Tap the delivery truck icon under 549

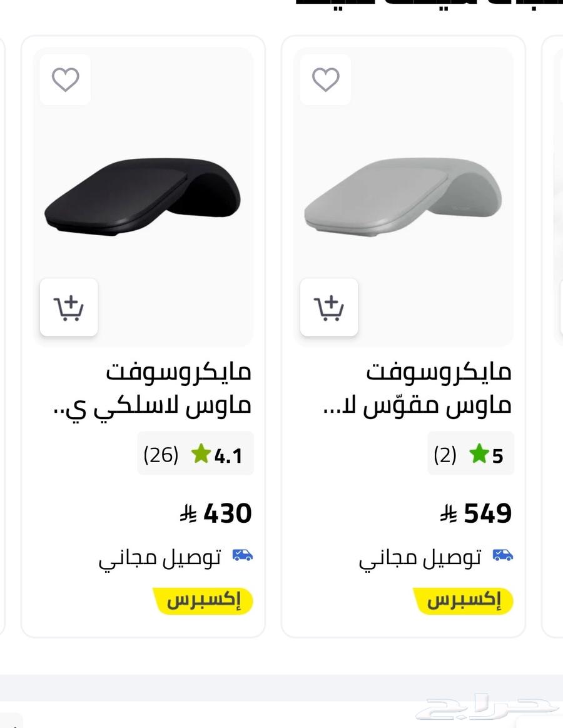tap(503, 555)
